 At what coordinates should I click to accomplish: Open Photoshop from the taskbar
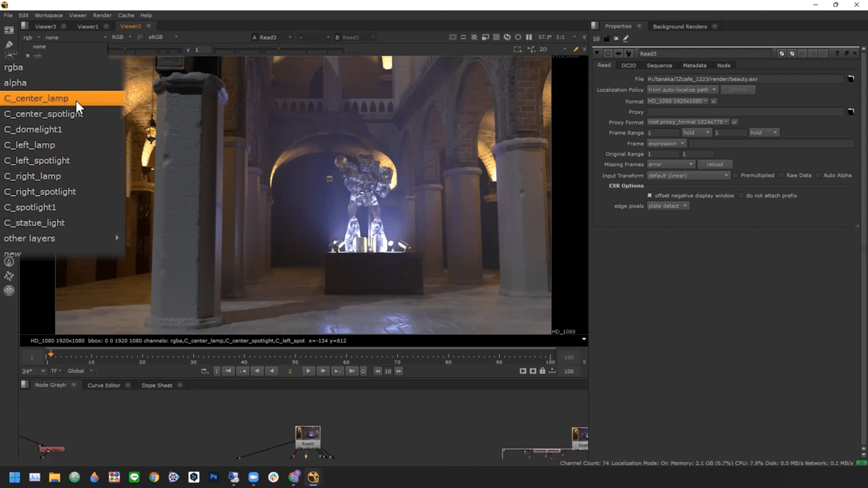[x=213, y=477]
